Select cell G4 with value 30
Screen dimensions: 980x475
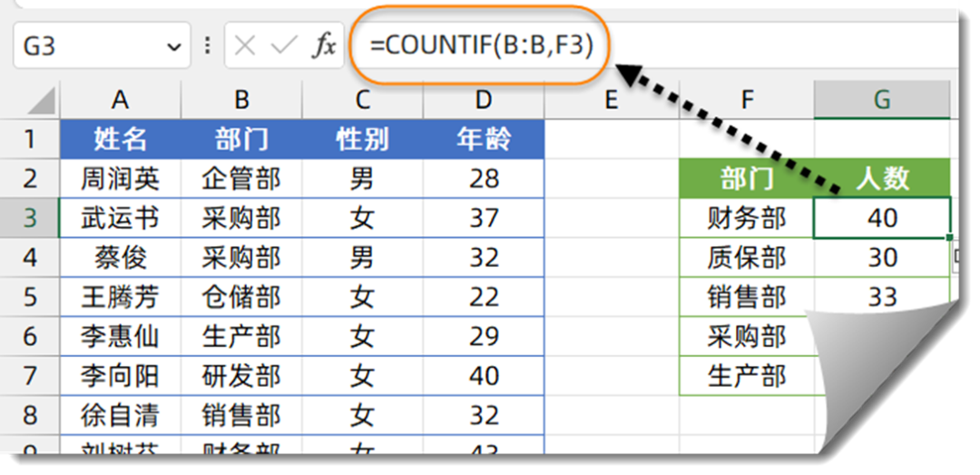point(882,258)
